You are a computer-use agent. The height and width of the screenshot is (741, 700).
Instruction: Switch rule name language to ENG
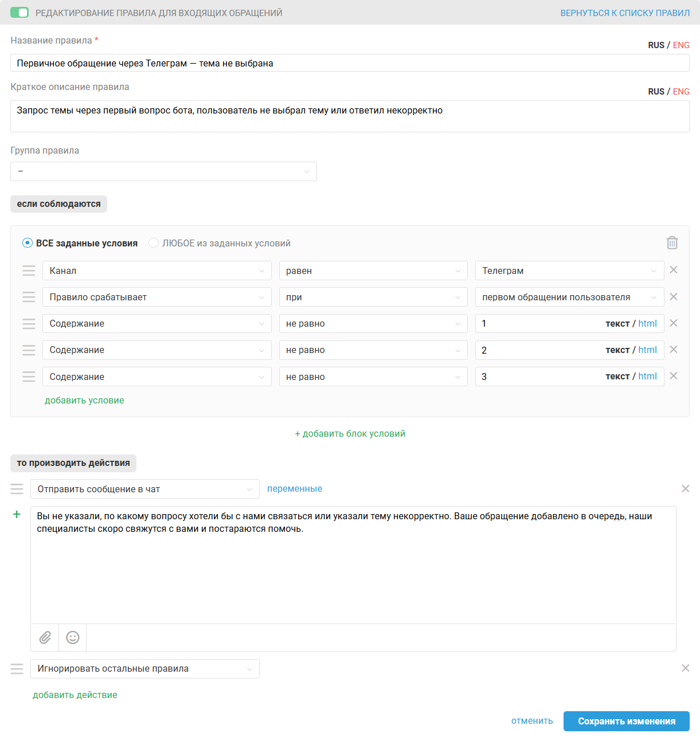[681, 45]
